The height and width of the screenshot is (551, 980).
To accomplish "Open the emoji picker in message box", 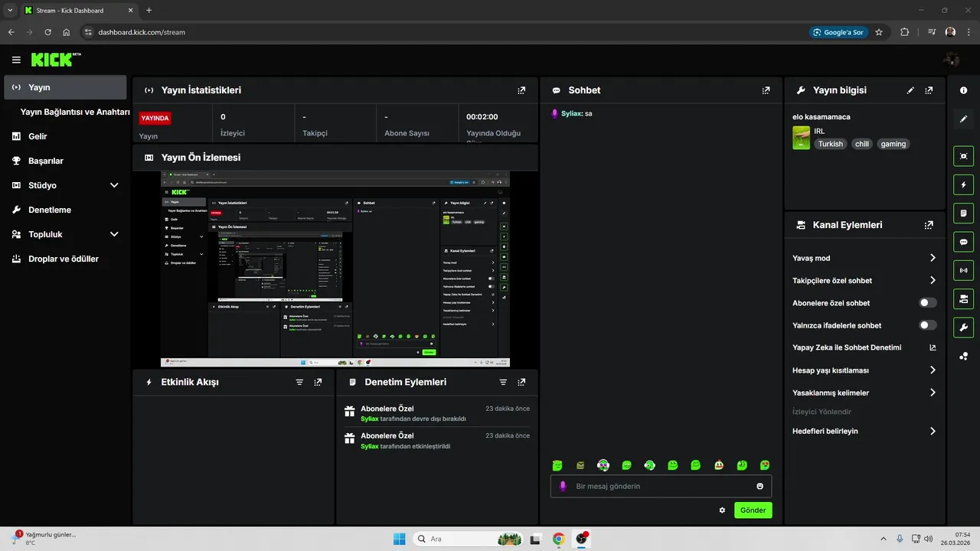I will click(x=760, y=486).
